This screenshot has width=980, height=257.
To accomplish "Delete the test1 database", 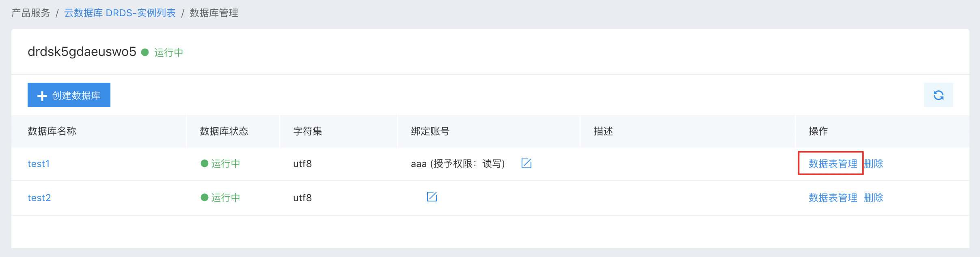I will click(873, 163).
